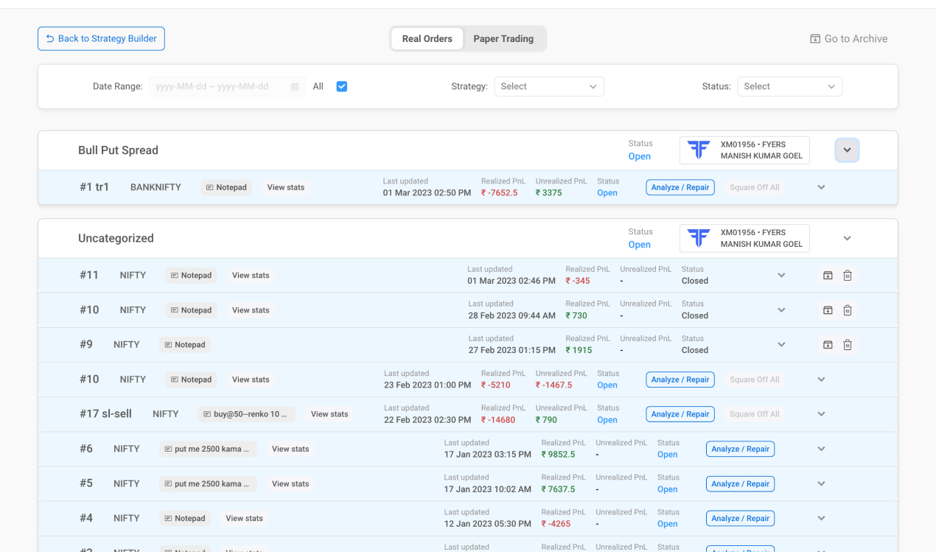Click Analyze / Repair for #1 tr1
The width and height of the screenshot is (936, 560).
pyautogui.click(x=680, y=187)
